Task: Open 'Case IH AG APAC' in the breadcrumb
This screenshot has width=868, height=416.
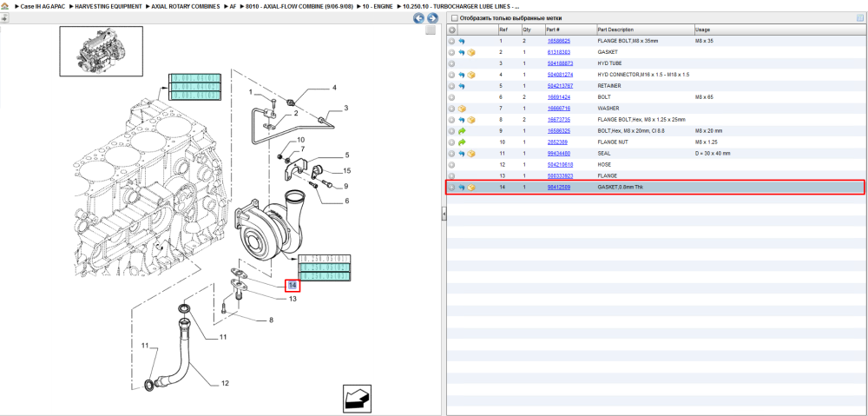Action: (42, 6)
